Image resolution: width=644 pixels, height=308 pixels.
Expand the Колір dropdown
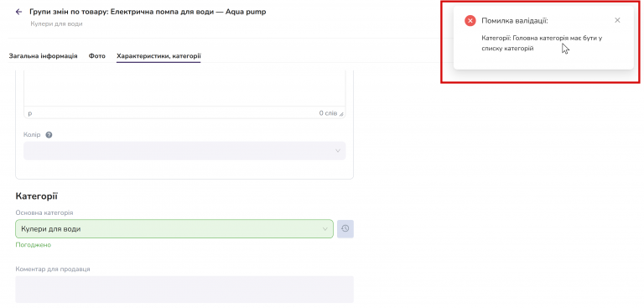184,150
